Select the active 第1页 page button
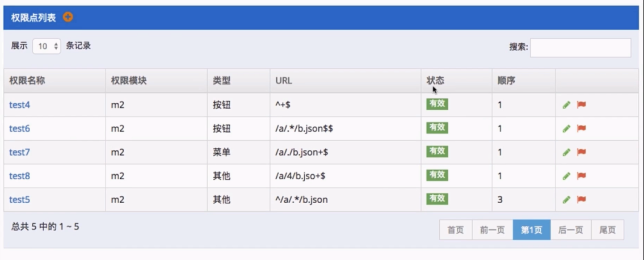Image resolution: width=644 pixels, height=260 pixels. tap(532, 230)
